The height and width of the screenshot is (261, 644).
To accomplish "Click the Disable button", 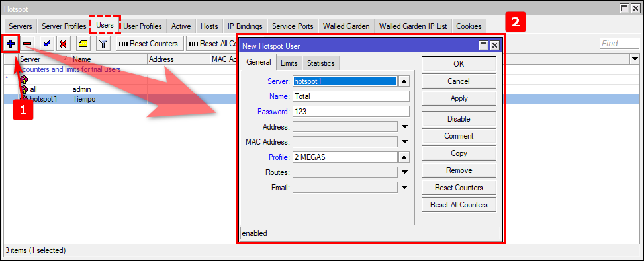I will (x=459, y=119).
